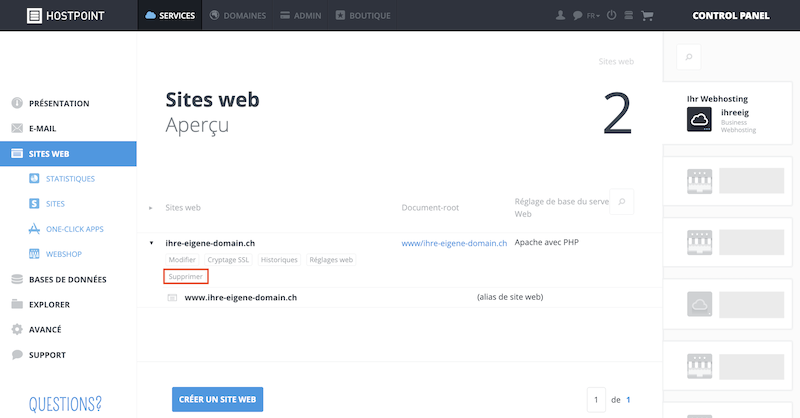This screenshot has height=418, width=800.
Task: Click the Hostpoint logo
Action: point(65,16)
